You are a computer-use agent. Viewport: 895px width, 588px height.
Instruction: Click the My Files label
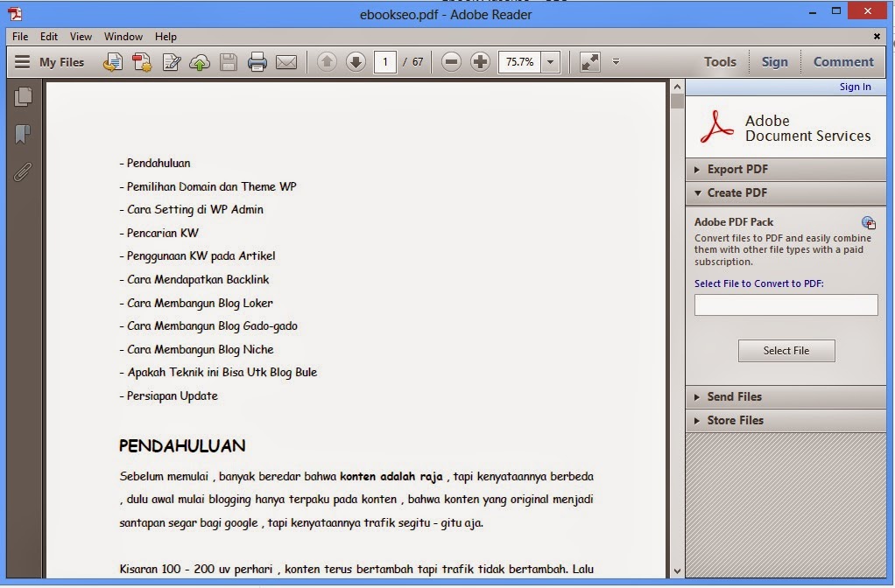coord(61,62)
